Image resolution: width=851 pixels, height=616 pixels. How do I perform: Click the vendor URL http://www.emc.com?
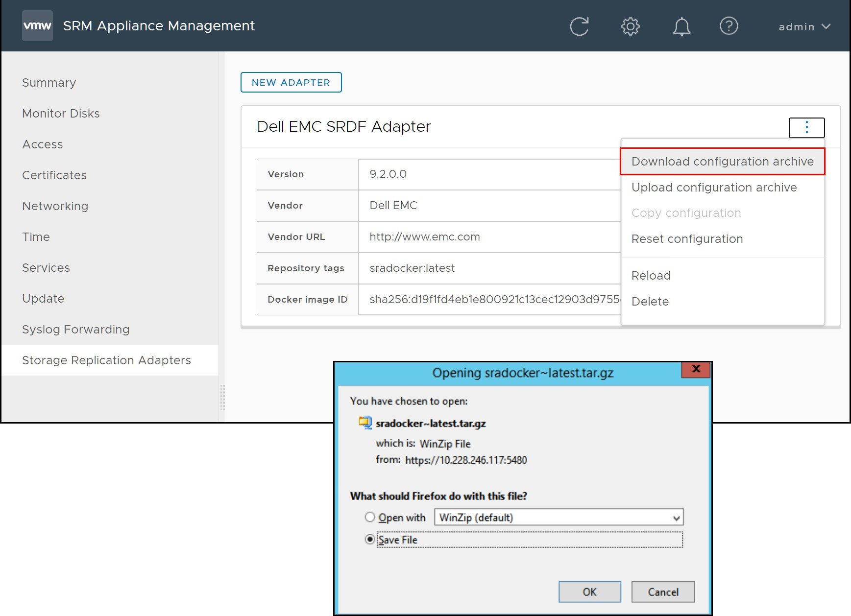[x=425, y=237]
